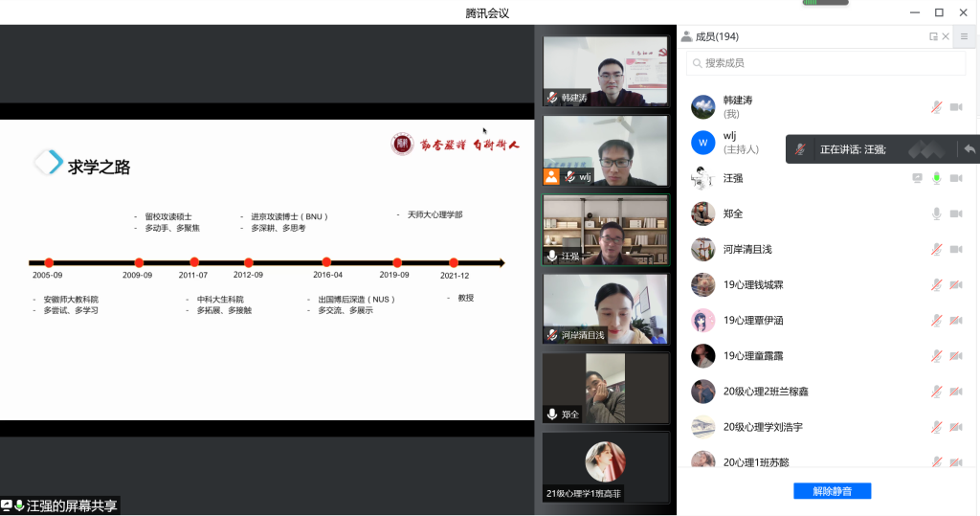Click the 21级心理学1班高菲 participant tile
This screenshot has height=516, width=980.
coord(605,467)
